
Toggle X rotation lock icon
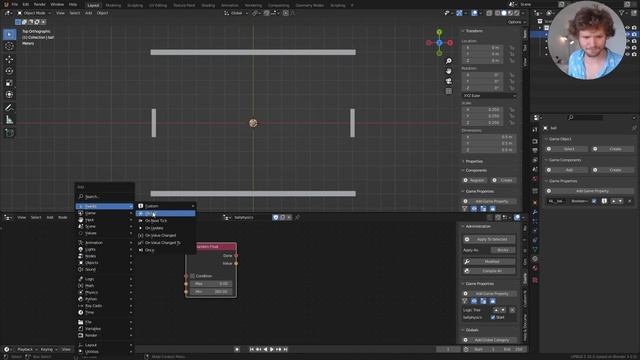pos(512,75)
